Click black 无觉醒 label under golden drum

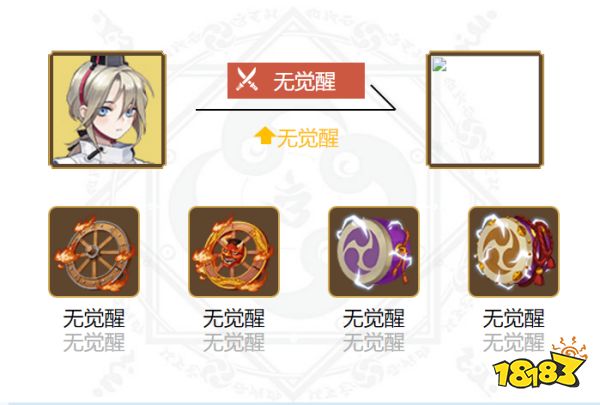click(x=514, y=318)
